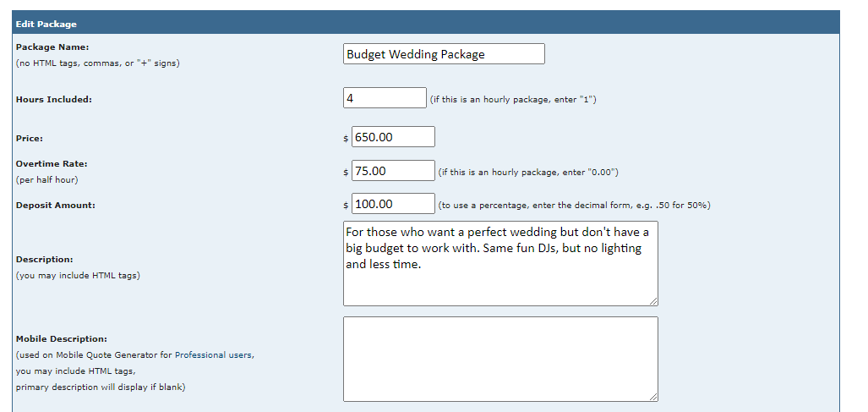Grab the Description box resize handle
The height and width of the screenshot is (412, 868).
coord(653,301)
